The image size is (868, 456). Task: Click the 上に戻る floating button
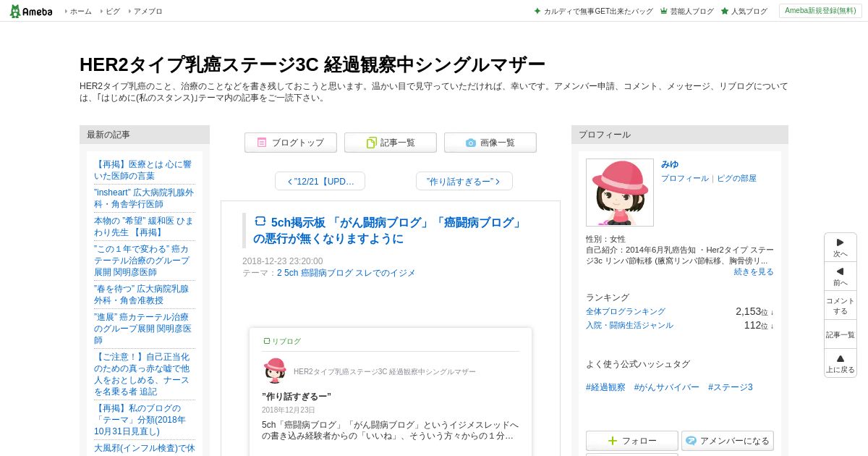[841, 363]
